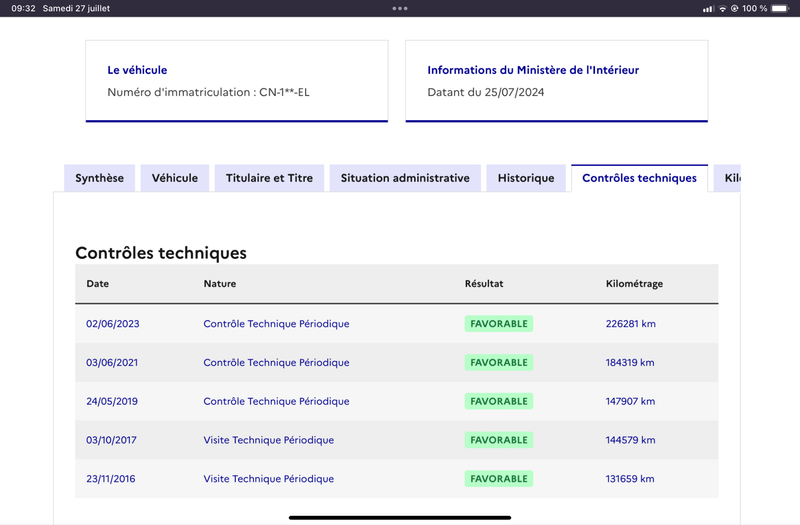Click the FAVORABLE badge for 02/06/2023
The image size is (800, 525).
coord(499,324)
